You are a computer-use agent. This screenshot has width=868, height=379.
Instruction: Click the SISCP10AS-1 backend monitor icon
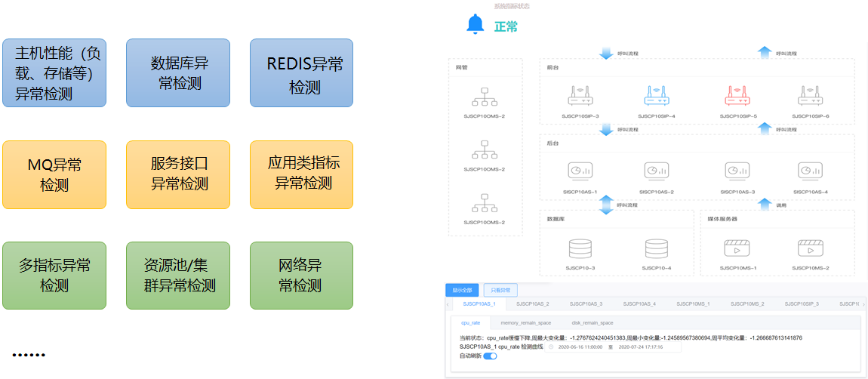pos(580,172)
